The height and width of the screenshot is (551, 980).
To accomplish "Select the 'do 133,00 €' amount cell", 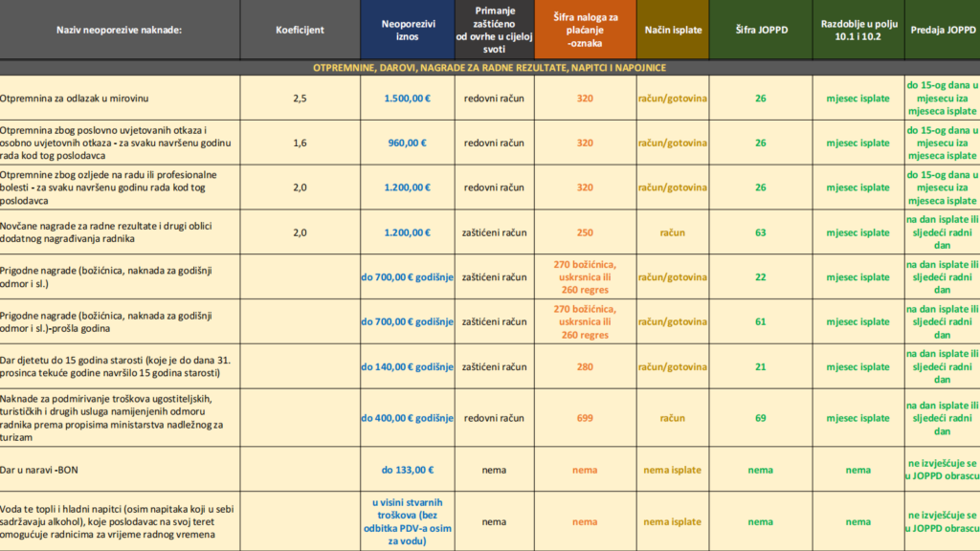I will [x=407, y=470].
